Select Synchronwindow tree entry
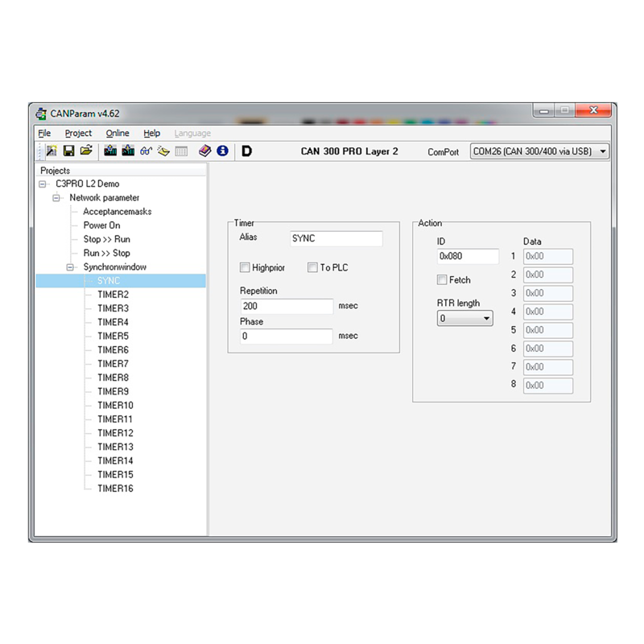This screenshot has height=644, width=644. (115, 267)
